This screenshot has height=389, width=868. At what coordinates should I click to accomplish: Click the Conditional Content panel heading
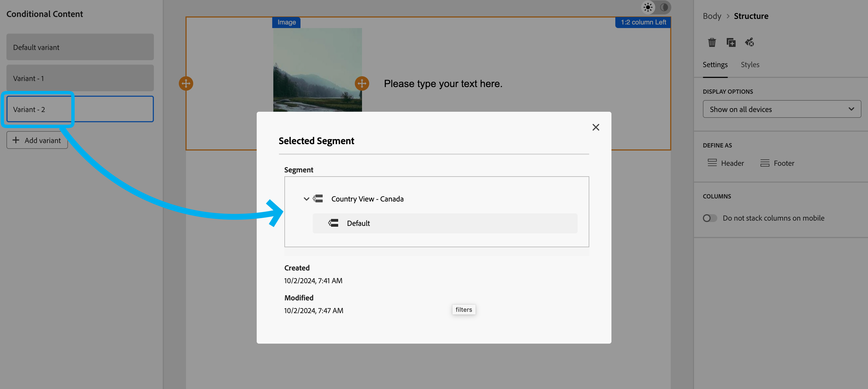[44, 14]
